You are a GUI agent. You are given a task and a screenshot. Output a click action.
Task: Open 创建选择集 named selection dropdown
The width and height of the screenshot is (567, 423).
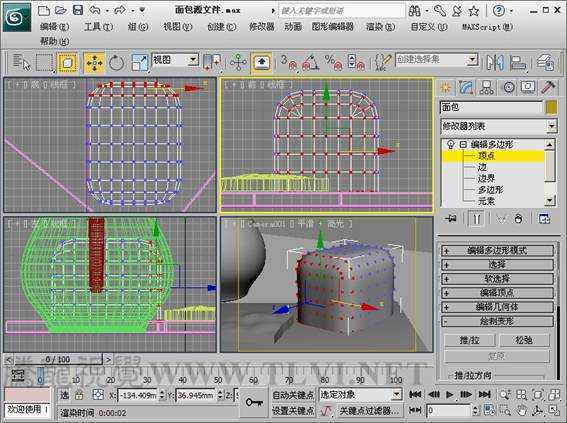click(437, 60)
